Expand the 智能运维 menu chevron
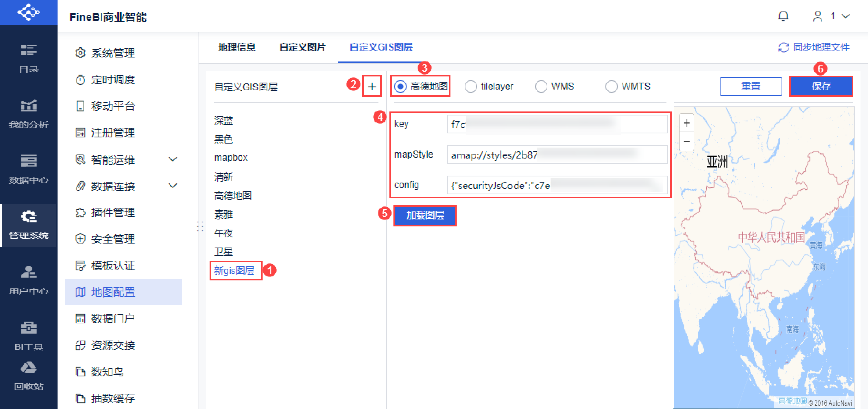 tap(173, 159)
